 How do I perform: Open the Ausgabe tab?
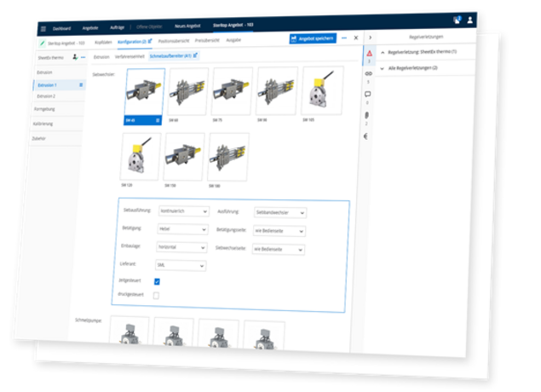pyautogui.click(x=233, y=40)
